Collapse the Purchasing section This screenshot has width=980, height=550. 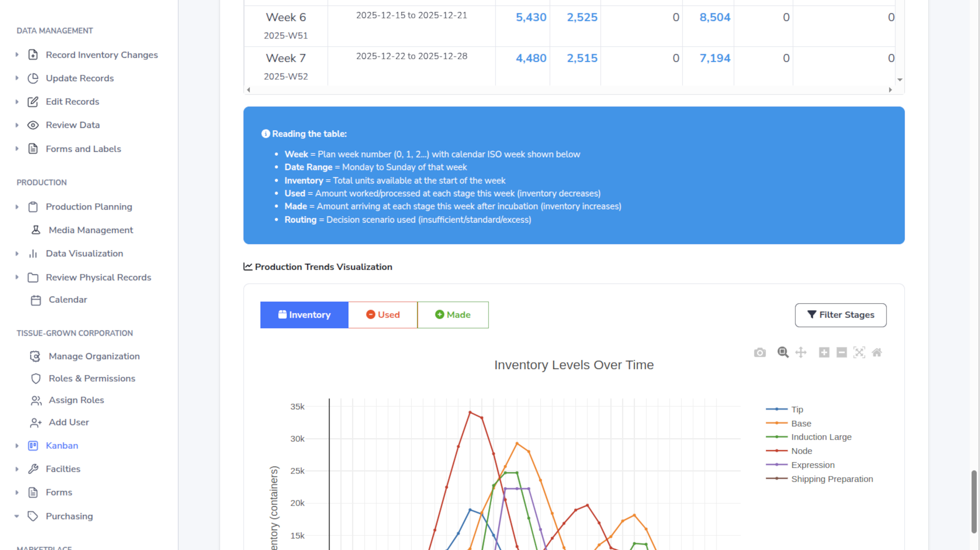coord(18,516)
